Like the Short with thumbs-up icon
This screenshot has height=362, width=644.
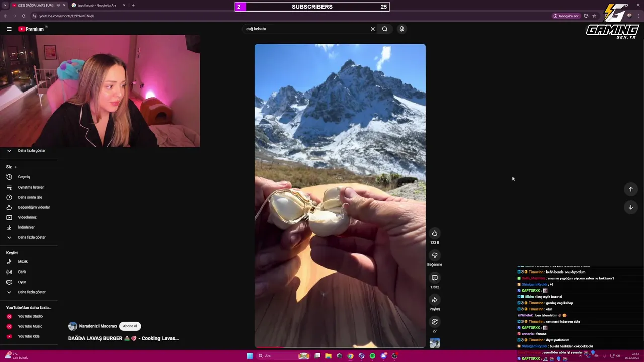(435, 233)
